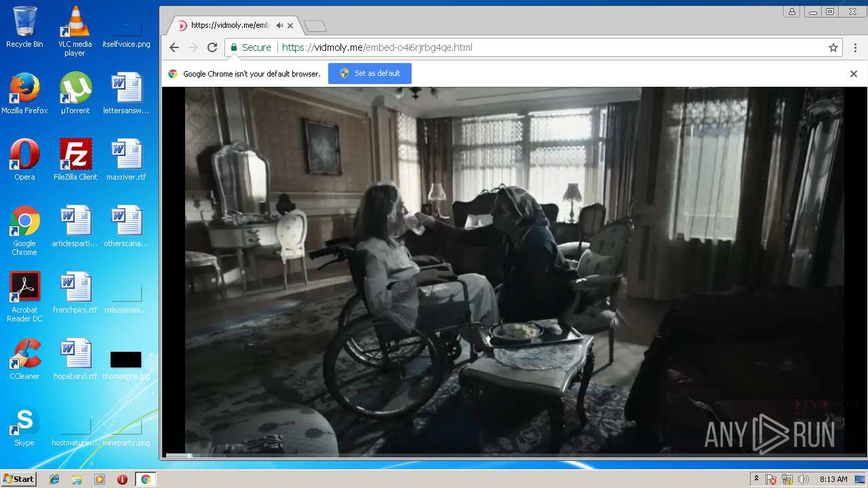868x488 pixels.
Task: Open Internet Explorer from taskbar
Action: pos(54,479)
